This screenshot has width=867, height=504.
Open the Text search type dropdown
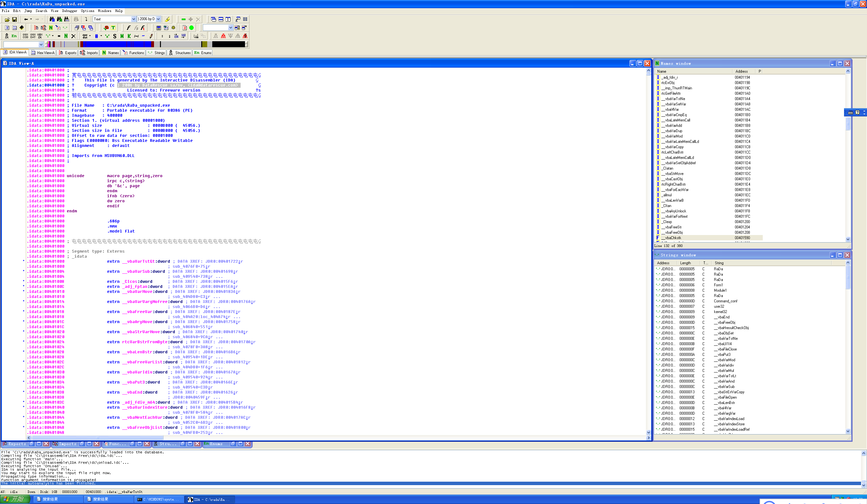coord(134,19)
